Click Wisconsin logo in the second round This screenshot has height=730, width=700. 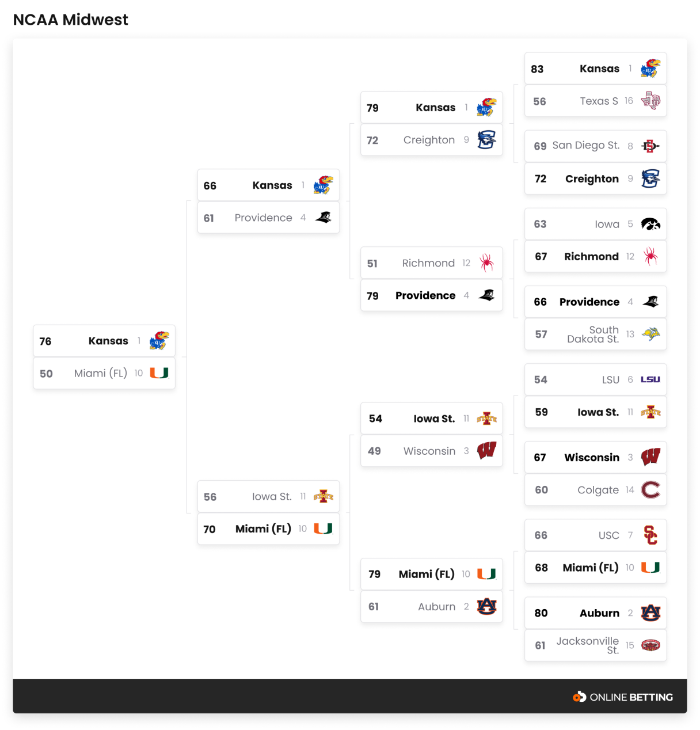pyautogui.click(x=486, y=451)
